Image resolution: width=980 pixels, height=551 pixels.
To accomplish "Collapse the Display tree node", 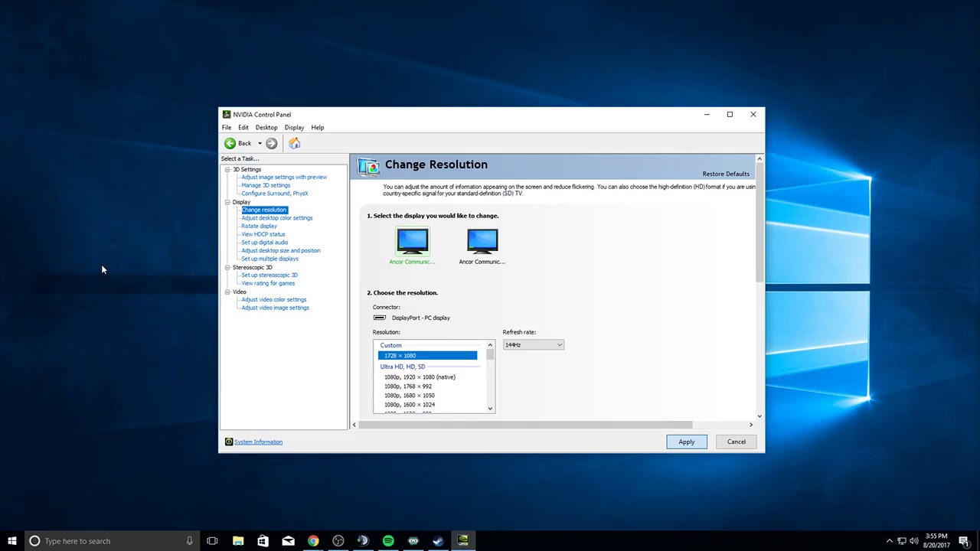I will pyautogui.click(x=227, y=202).
